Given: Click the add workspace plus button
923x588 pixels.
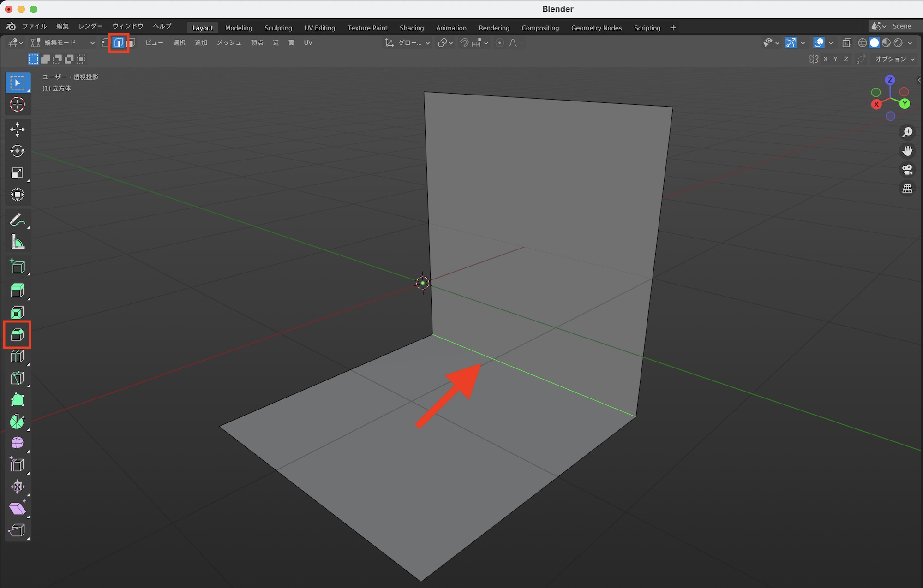Looking at the screenshot, I should [673, 28].
